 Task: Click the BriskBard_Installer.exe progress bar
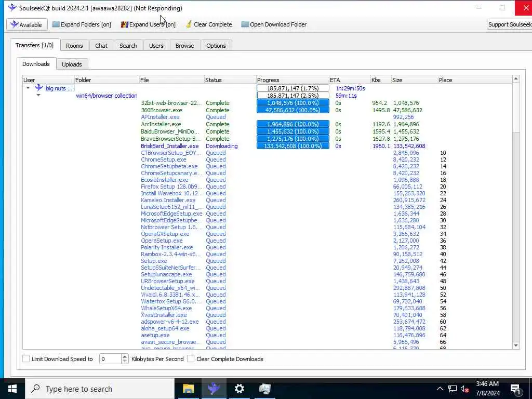coord(293,146)
